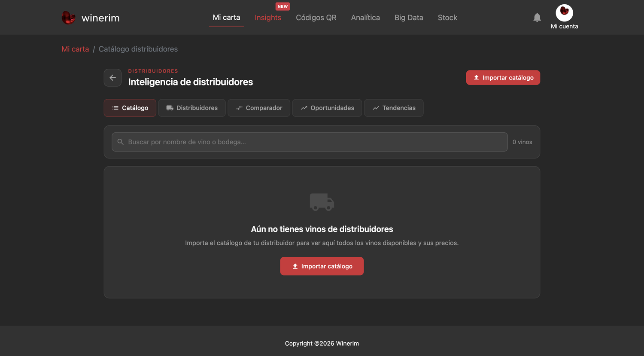Image resolution: width=644 pixels, height=356 pixels.
Task: Click the '0 vinos' counter text
Action: click(x=522, y=142)
